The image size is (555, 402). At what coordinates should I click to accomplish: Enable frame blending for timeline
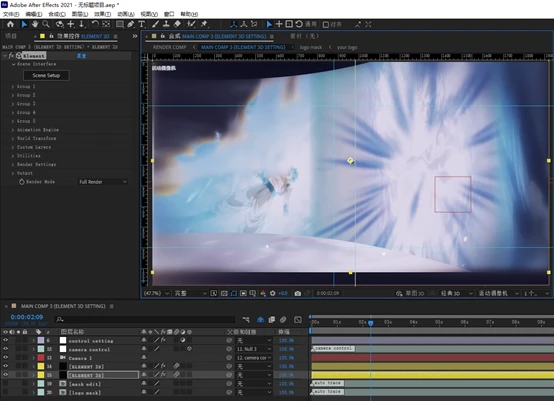pyautogui.click(x=272, y=320)
